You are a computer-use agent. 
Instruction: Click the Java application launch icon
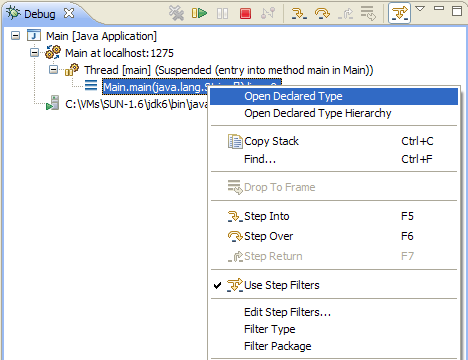pyautogui.click(x=34, y=35)
